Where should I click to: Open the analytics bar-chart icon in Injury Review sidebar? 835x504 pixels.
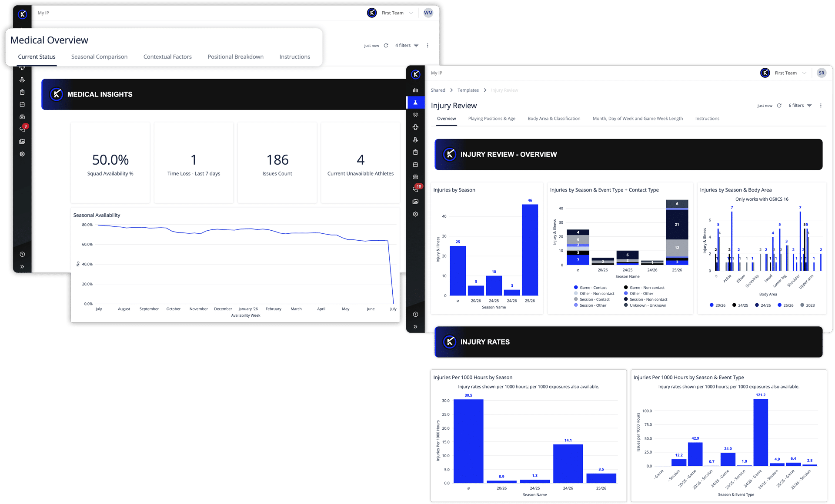pyautogui.click(x=415, y=90)
